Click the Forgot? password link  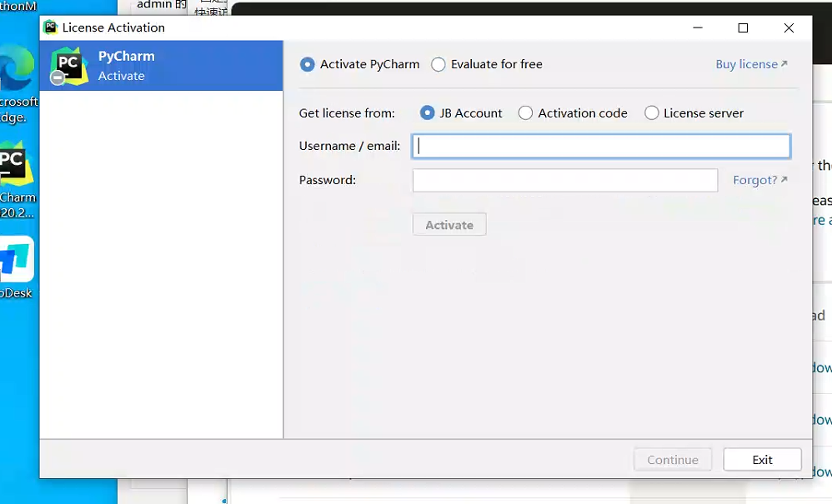(759, 180)
